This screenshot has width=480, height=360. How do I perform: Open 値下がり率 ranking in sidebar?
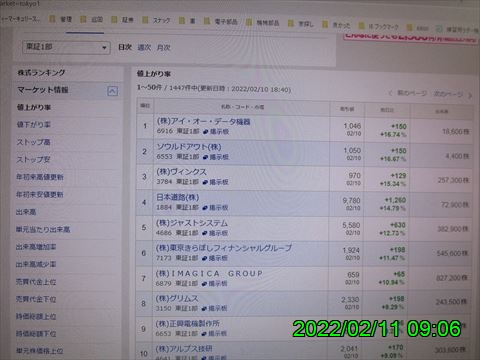tap(34, 125)
